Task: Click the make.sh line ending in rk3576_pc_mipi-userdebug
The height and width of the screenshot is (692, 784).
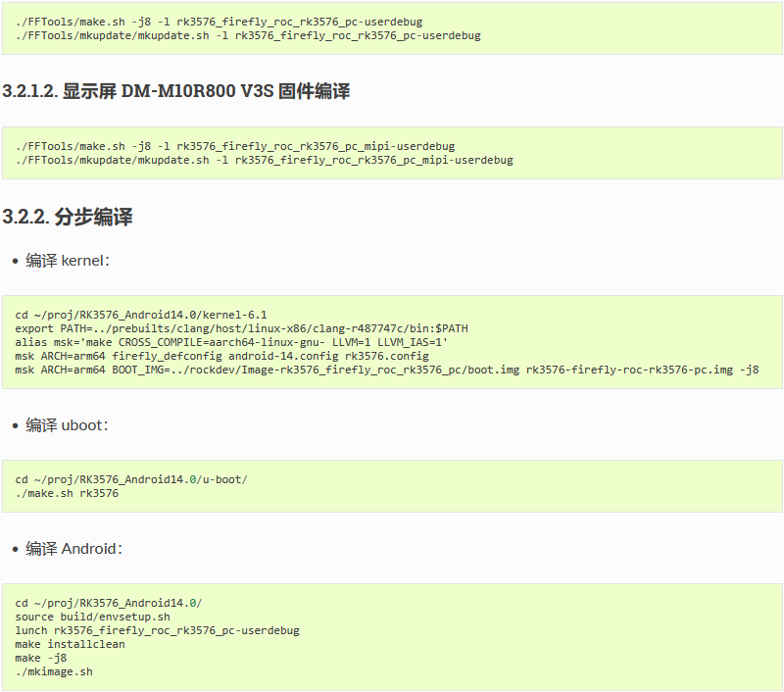Action: 235,146
